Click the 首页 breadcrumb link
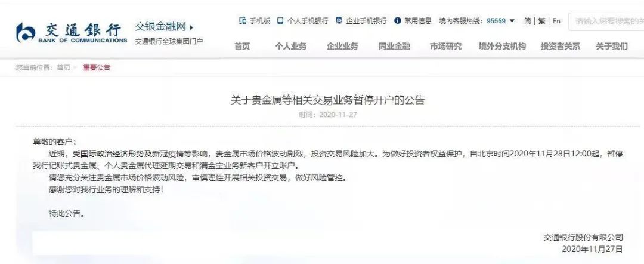The width and height of the screenshot is (644, 264). click(64, 67)
